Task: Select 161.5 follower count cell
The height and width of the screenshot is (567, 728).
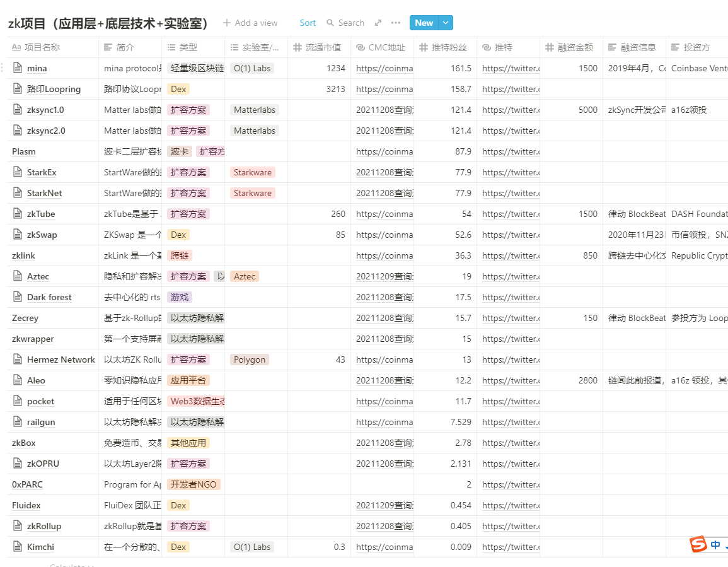Action: (x=446, y=68)
